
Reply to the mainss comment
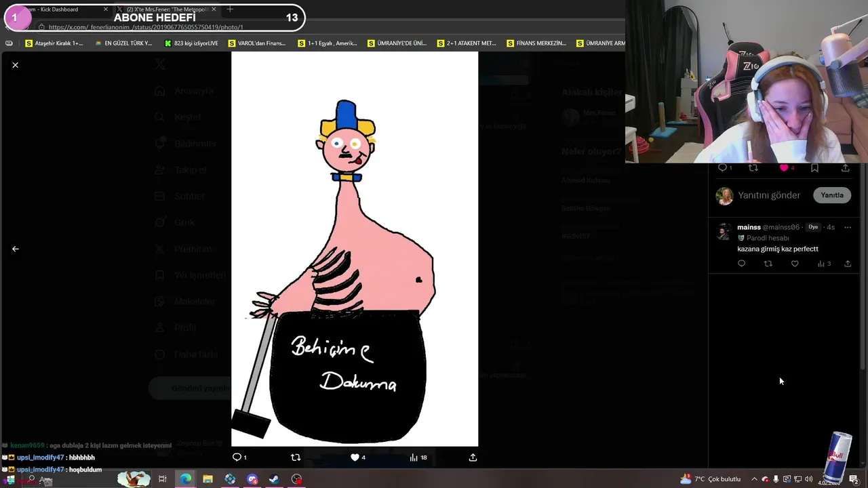point(741,264)
